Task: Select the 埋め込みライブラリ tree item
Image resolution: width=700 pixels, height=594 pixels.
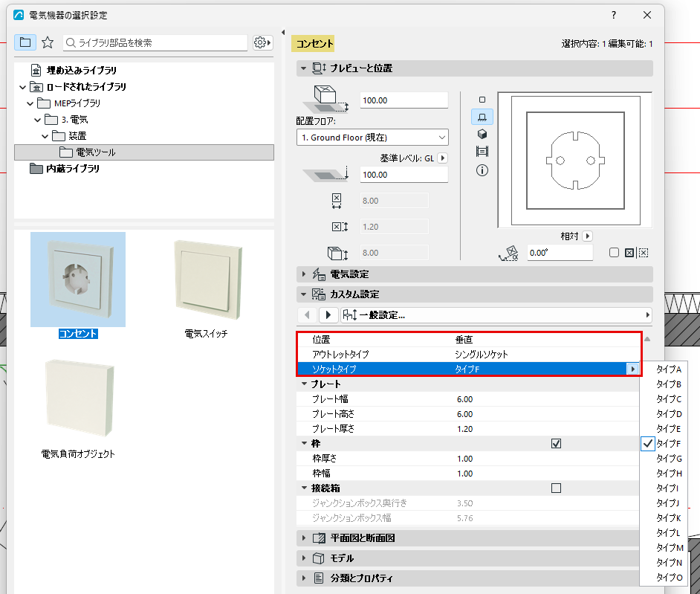Action: (81, 70)
